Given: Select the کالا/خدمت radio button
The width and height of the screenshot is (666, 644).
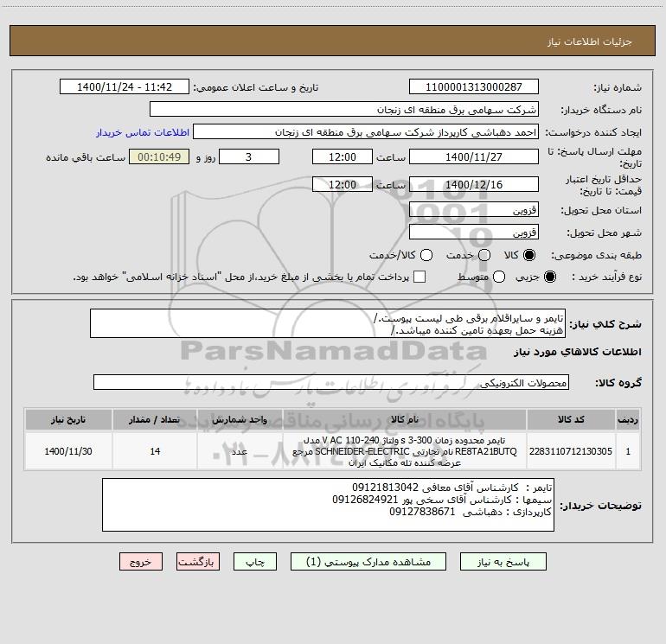Looking at the screenshot, I should pos(426,255).
